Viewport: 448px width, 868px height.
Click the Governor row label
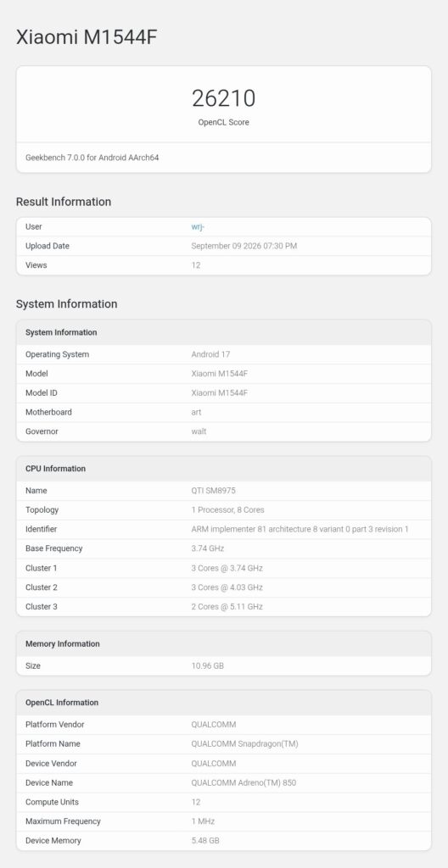42,431
